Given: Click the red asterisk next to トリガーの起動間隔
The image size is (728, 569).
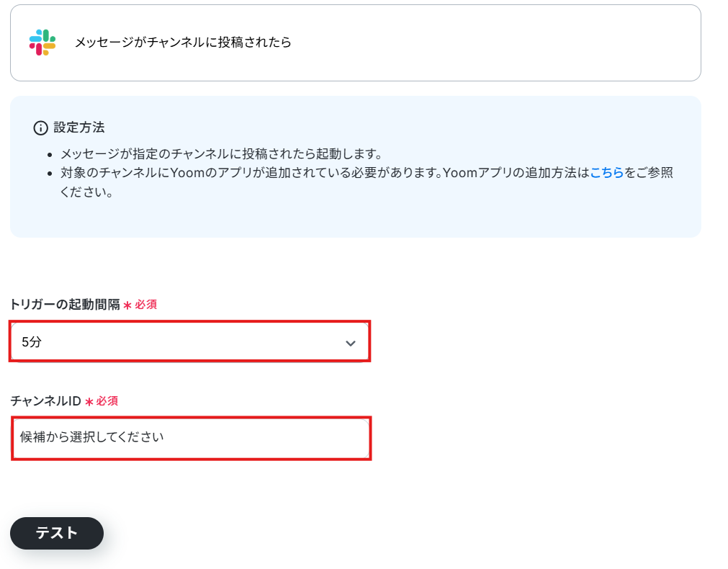Looking at the screenshot, I should click(x=127, y=305).
